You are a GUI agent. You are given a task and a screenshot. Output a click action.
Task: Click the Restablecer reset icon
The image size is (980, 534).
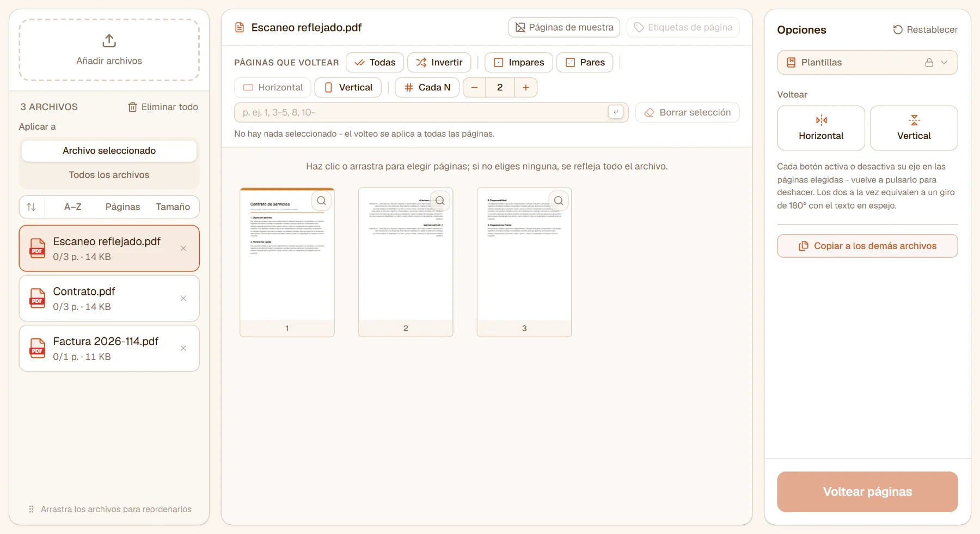point(898,29)
